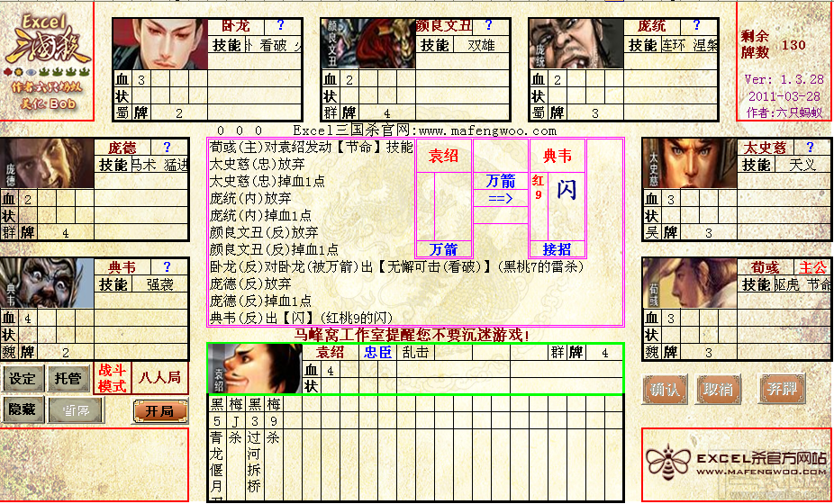
Task: Click 庞德 character portrait
Action: tap(48, 165)
